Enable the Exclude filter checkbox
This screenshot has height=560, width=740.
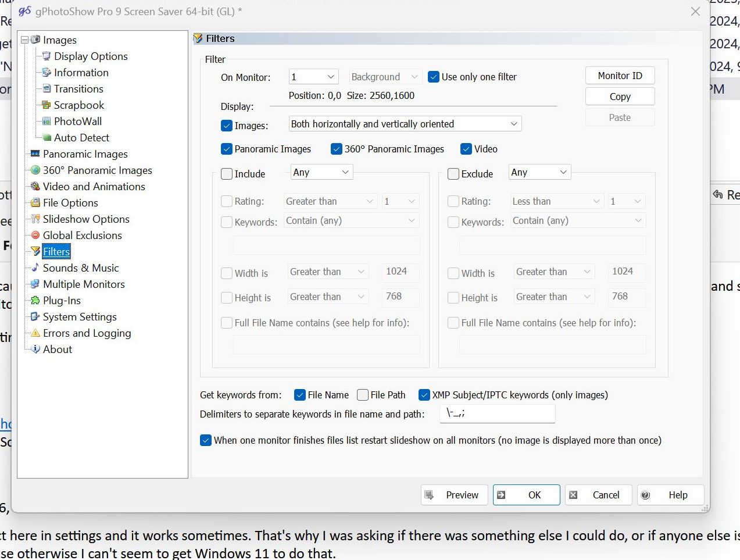(453, 174)
